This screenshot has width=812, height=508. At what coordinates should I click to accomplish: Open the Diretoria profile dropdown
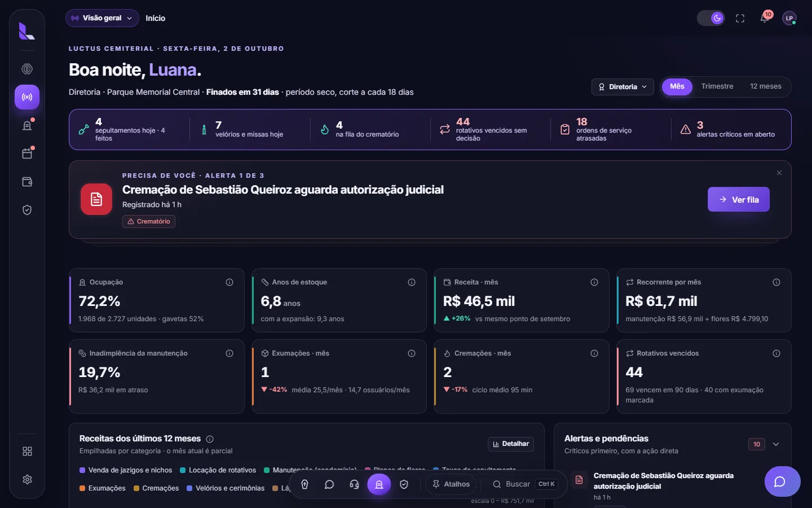[623, 87]
